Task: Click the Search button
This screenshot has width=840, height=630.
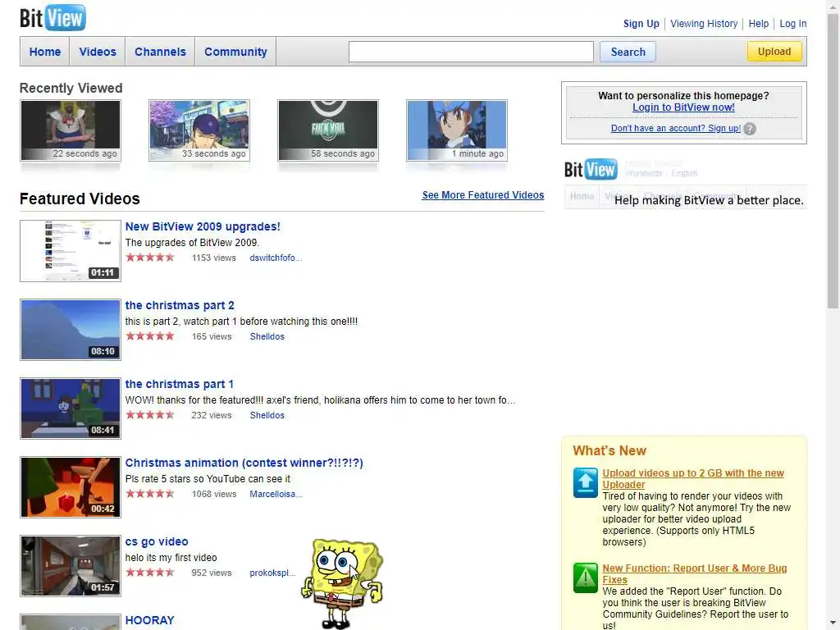Action: coord(628,52)
